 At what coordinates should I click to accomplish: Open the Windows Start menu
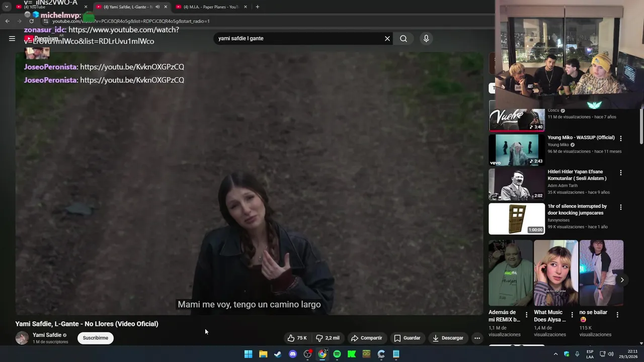click(248, 354)
